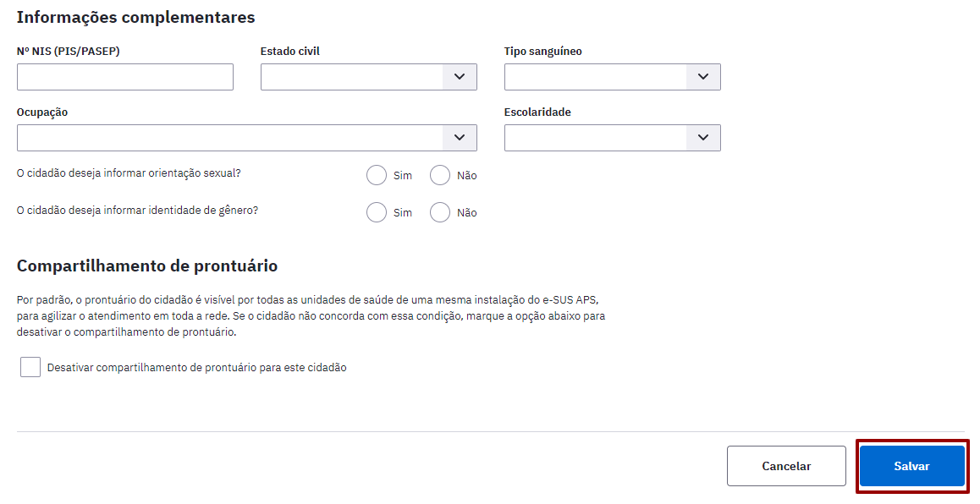Choose Não for identidade de gênero
The height and width of the screenshot is (504, 980).
click(440, 212)
